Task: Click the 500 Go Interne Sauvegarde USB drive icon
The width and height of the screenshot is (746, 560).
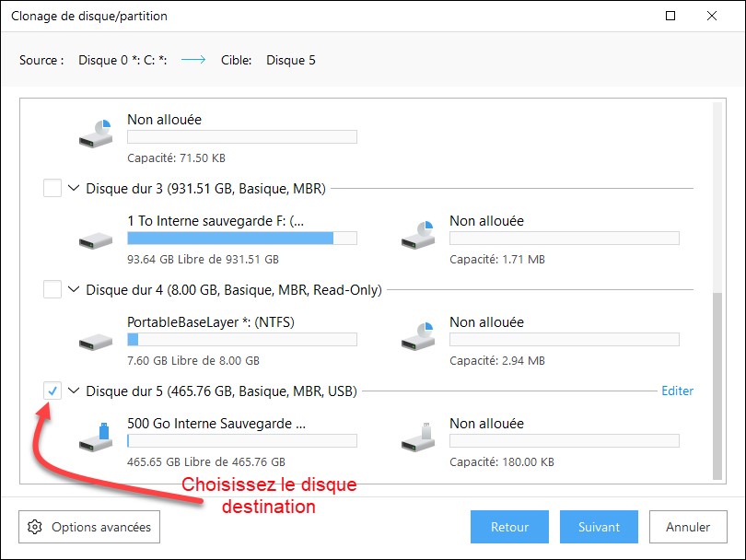Action: (96, 438)
